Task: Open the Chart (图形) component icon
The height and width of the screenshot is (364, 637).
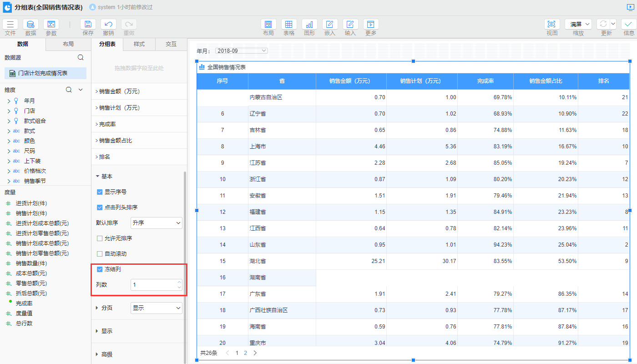Action: 309,25
